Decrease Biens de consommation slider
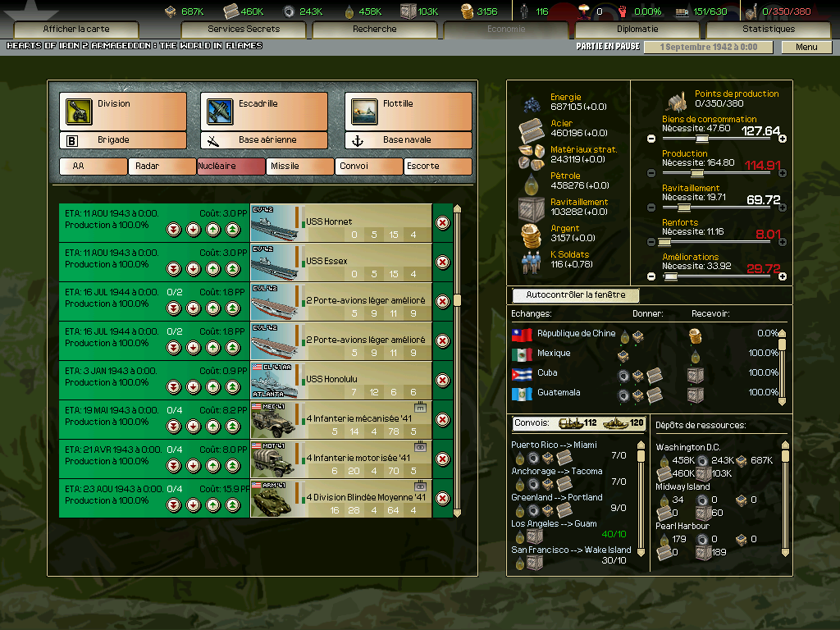840x630 pixels. pyautogui.click(x=651, y=139)
